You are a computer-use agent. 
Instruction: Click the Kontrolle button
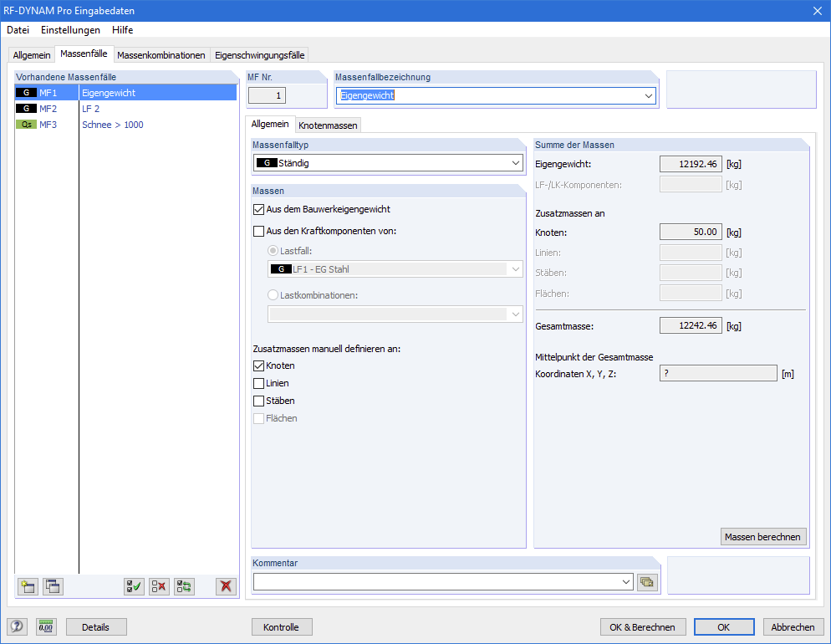pyautogui.click(x=282, y=627)
